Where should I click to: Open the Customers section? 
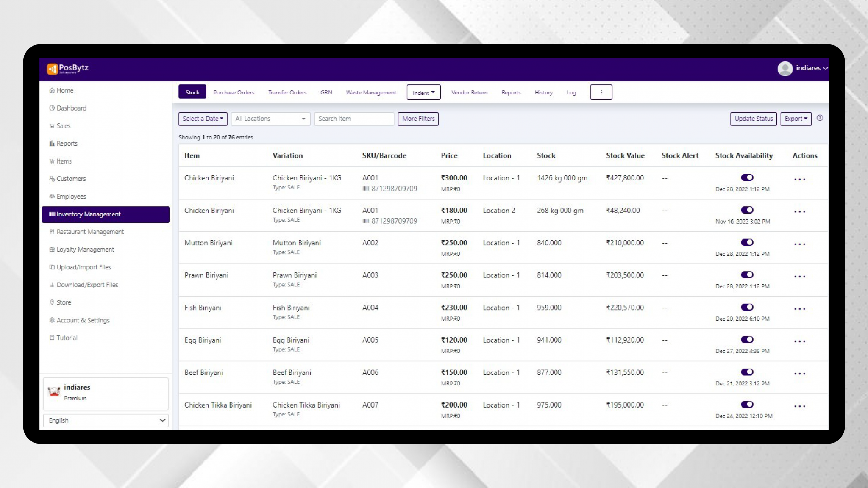tap(71, 178)
